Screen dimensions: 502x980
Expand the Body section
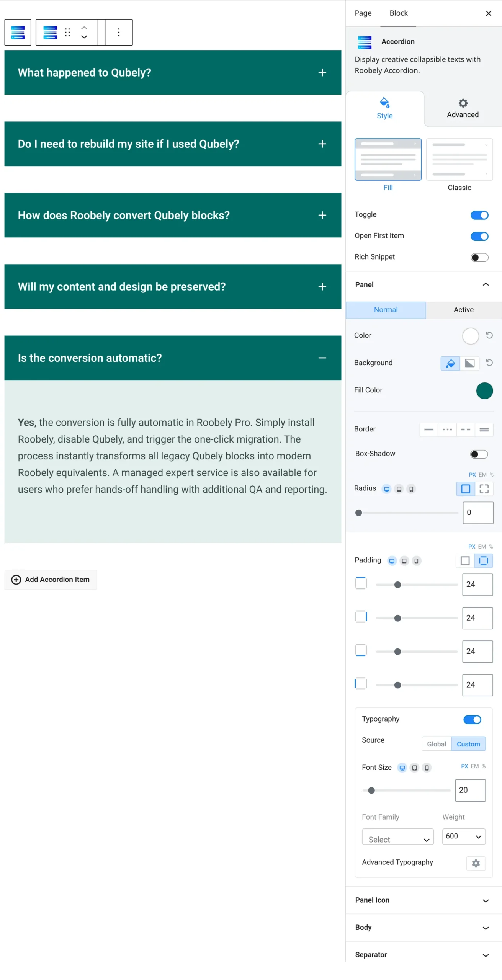[424, 927]
